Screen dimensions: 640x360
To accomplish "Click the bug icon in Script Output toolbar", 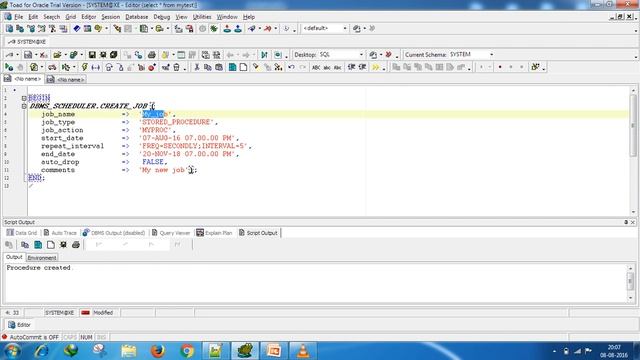I will click(63, 245).
